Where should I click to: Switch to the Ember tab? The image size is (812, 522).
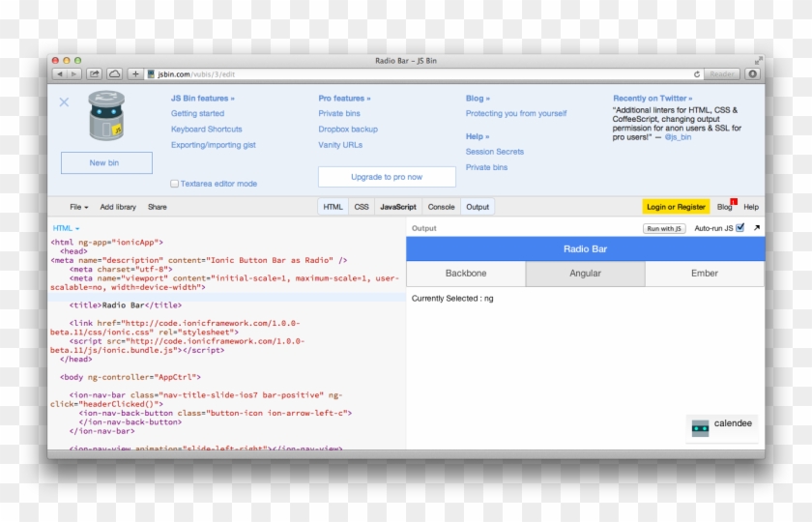[704, 274]
